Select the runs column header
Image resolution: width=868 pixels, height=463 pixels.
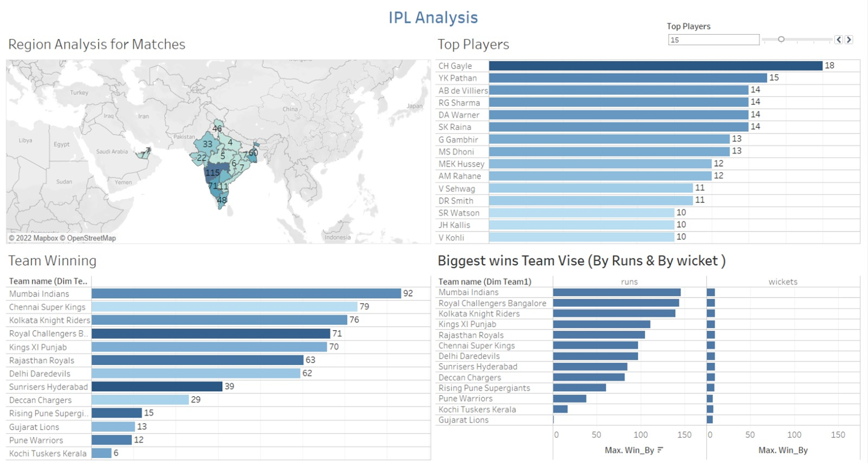pos(629,281)
